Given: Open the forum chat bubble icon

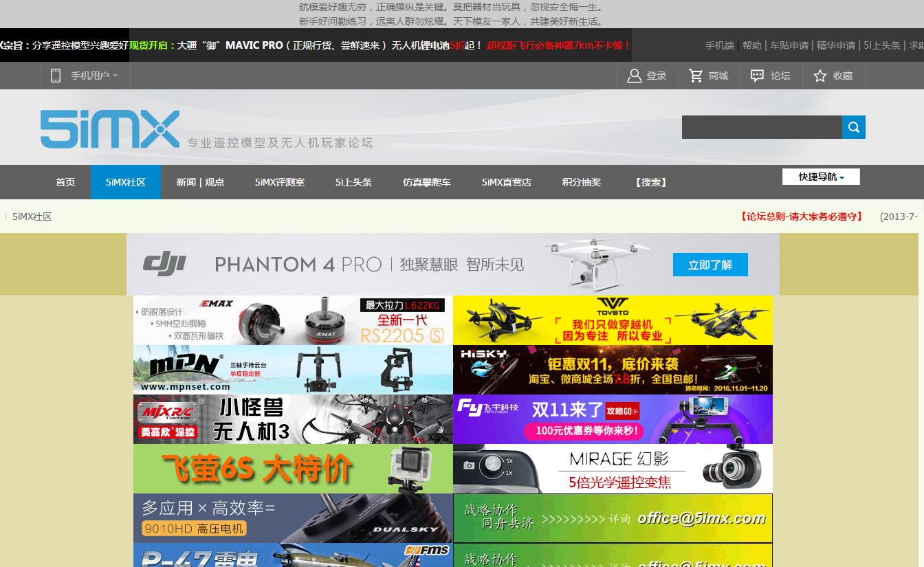Looking at the screenshot, I should (757, 76).
